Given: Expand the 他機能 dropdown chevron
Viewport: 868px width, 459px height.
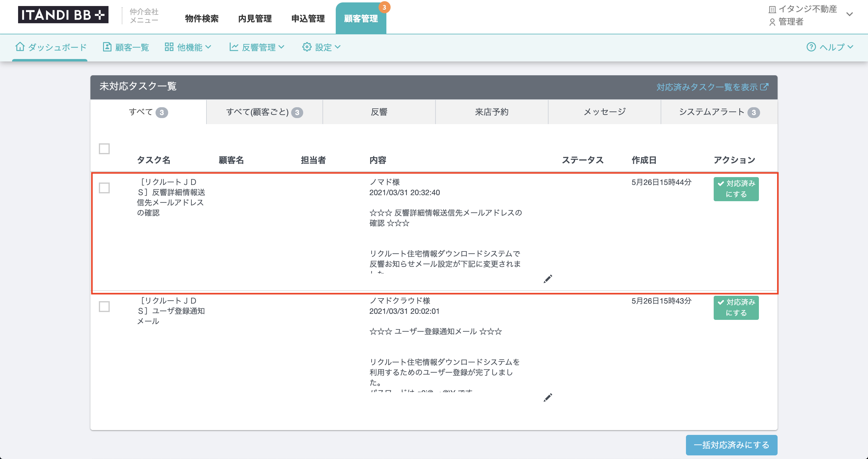Looking at the screenshot, I should tap(208, 47).
